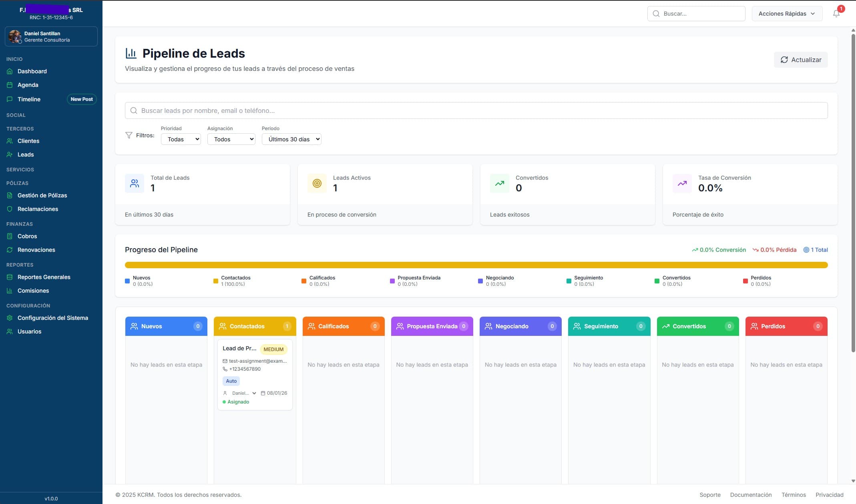856x504 pixels.
Task: Open the notifications bell with badge
Action: 836,13
